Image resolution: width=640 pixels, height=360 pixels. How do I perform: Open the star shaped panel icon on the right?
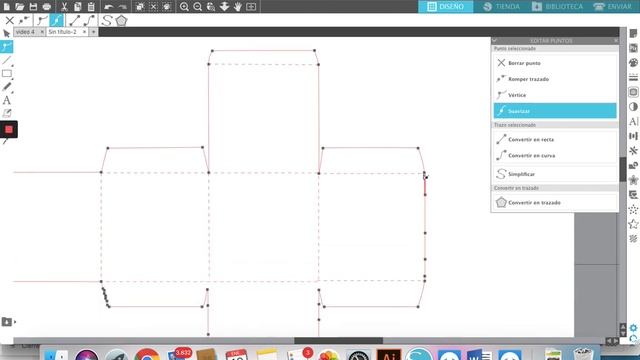[633, 224]
